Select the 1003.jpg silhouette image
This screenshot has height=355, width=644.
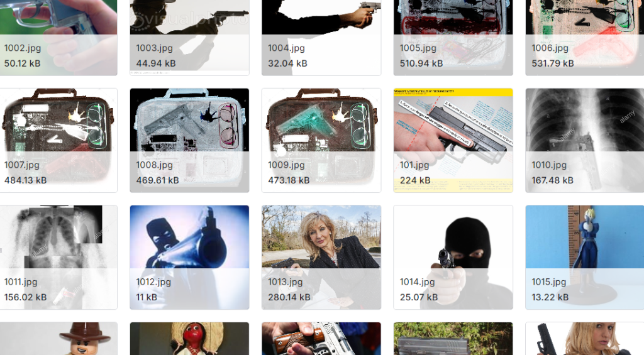click(x=189, y=37)
